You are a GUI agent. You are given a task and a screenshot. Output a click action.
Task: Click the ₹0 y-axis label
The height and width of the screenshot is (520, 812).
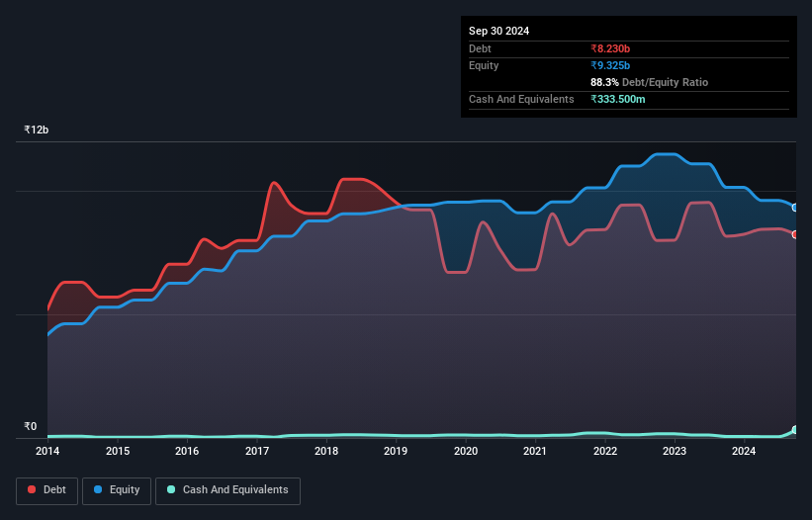click(x=31, y=426)
